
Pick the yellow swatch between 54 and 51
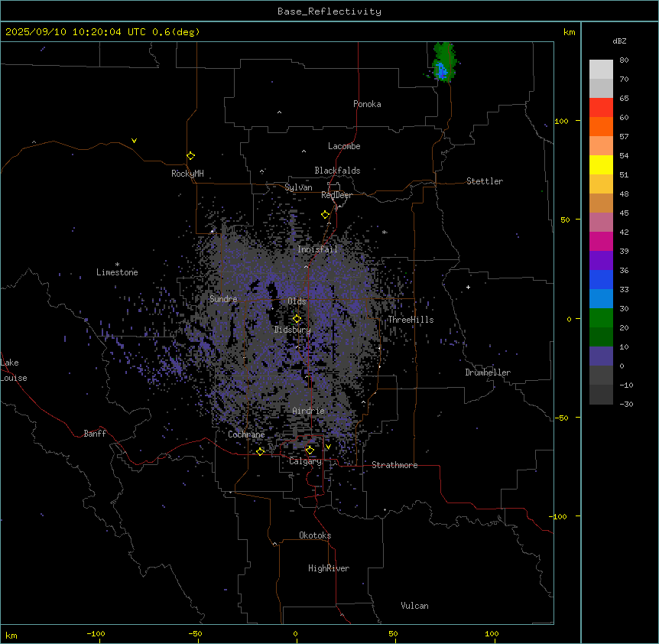[601, 164]
